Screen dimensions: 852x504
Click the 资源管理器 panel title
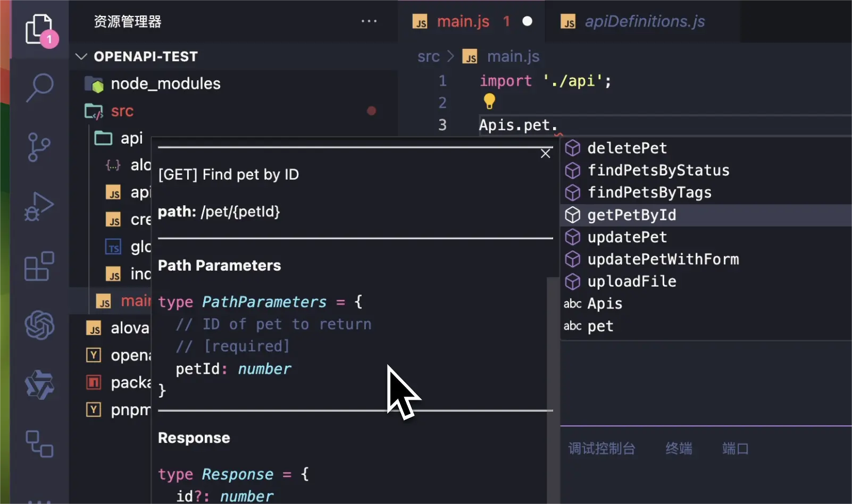(x=128, y=21)
